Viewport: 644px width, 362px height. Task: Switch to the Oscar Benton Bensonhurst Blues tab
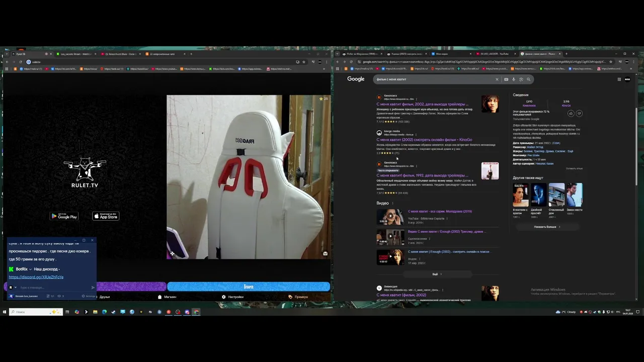pyautogui.click(x=120, y=54)
